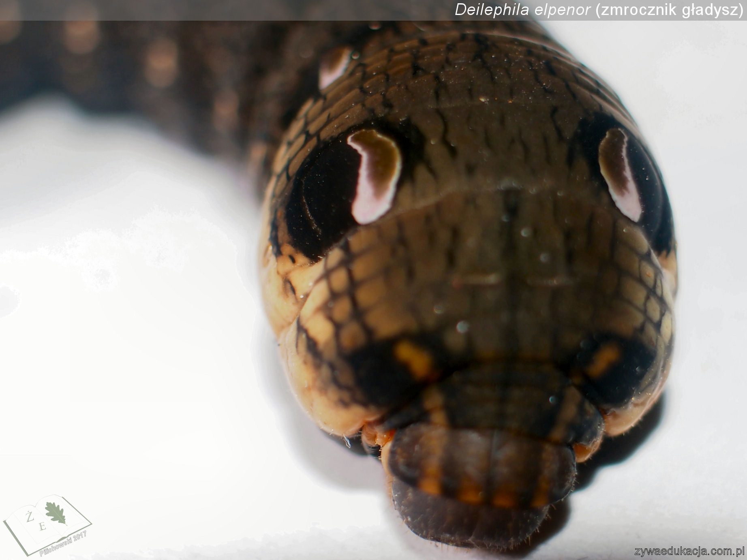Click the right orange spot above head
The image size is (747, 560).
[604, 359]
